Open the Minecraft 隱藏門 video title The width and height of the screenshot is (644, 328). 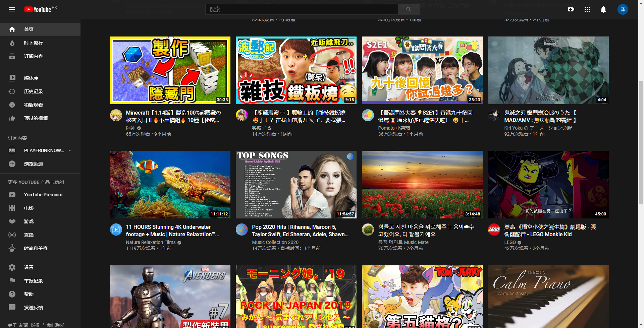tap(173, 116)
